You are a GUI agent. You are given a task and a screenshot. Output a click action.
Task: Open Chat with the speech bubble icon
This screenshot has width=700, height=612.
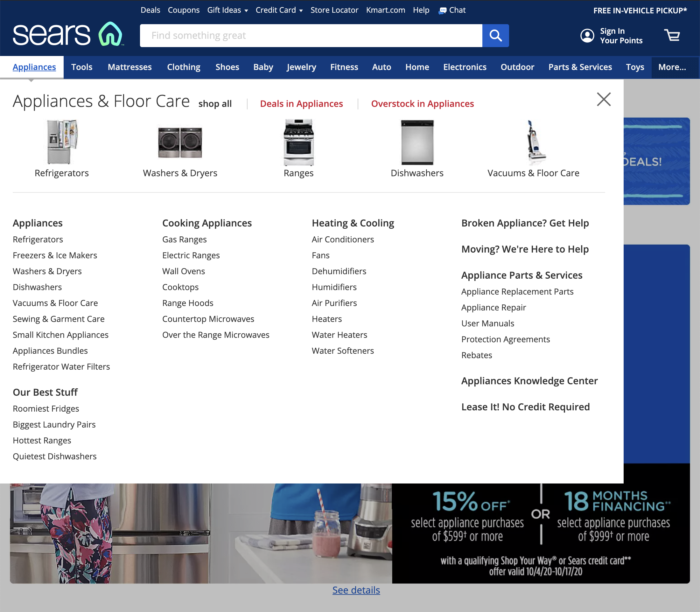click(442, 10)
